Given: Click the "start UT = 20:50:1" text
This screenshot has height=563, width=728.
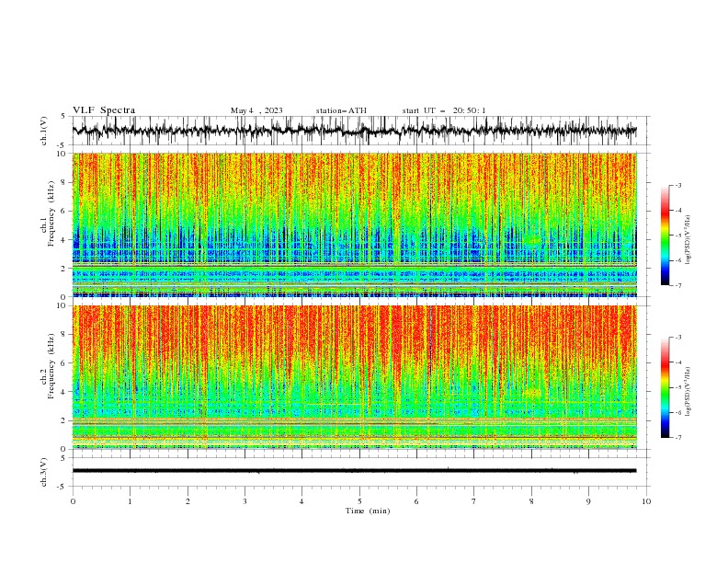Looking at the screenshot, I should (444, 110).
